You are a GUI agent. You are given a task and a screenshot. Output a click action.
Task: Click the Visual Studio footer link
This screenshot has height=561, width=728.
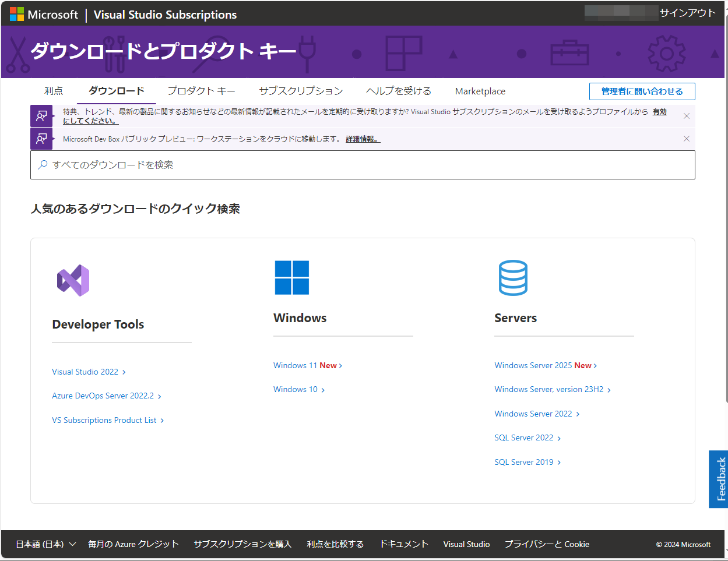(x=466, y=544)
